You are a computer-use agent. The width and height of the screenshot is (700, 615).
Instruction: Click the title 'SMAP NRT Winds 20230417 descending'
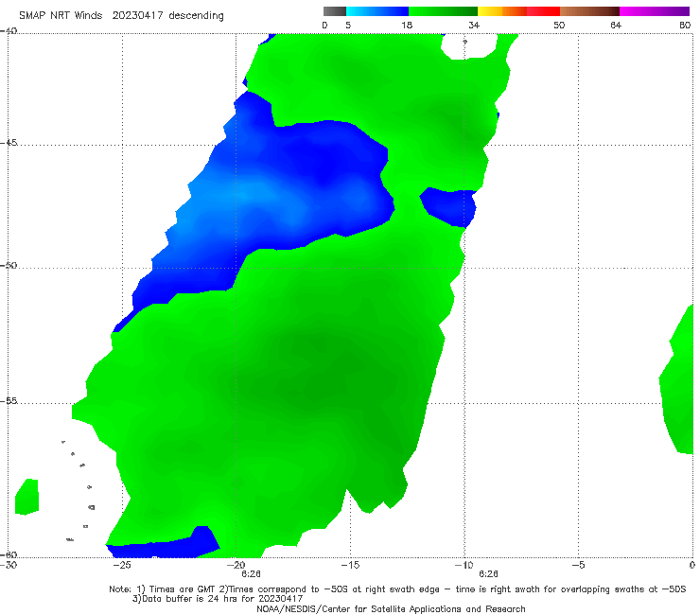(121, 15)
